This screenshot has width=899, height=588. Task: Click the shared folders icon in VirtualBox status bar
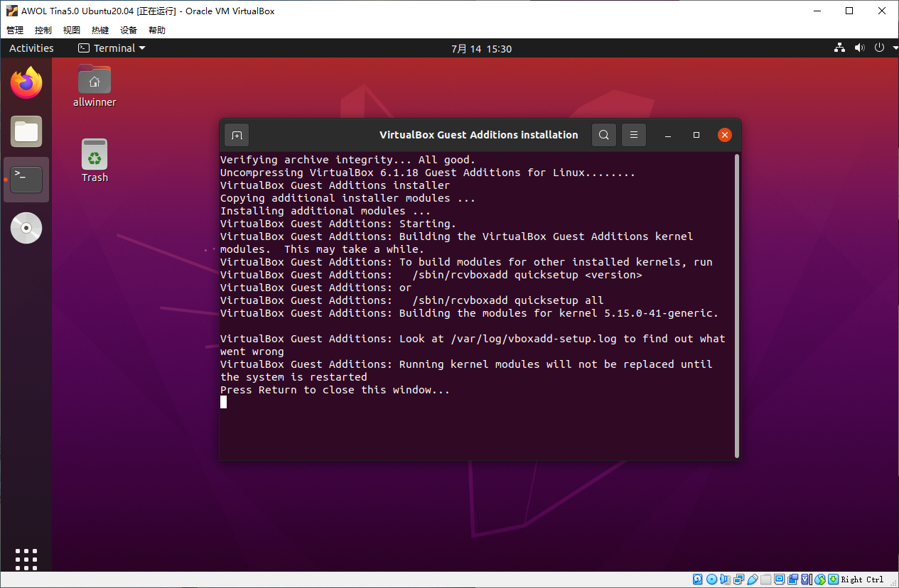point(766,579)
